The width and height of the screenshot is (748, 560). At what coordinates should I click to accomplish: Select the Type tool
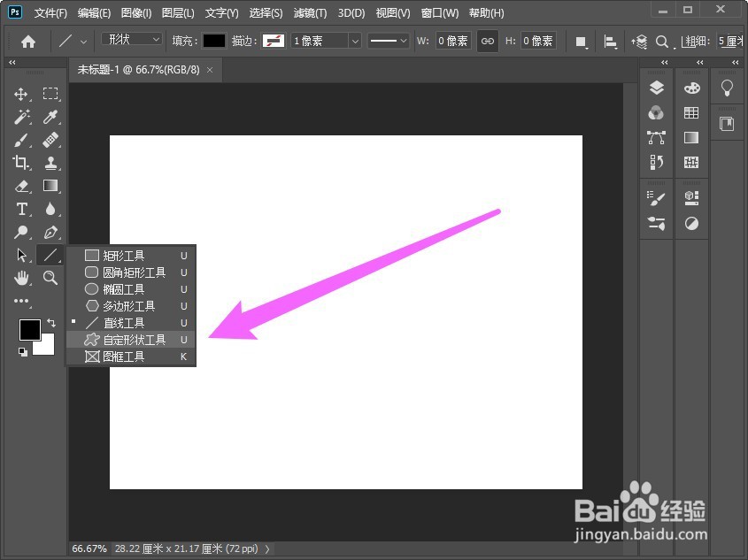coord(21,209)
